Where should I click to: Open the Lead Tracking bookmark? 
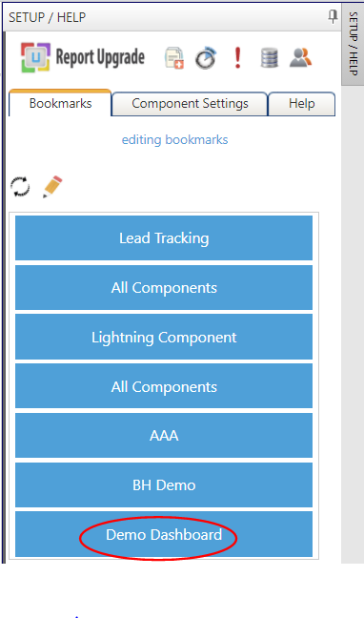pos(164,238)
